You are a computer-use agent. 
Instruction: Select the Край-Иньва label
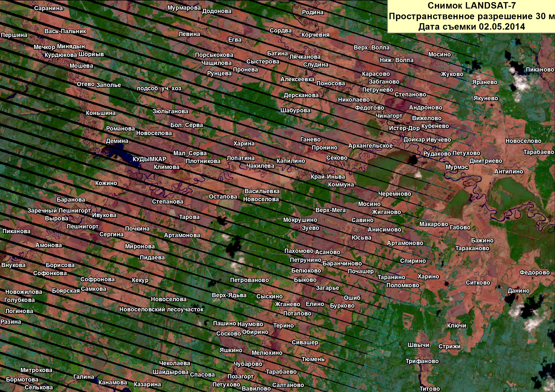point(328,177)
